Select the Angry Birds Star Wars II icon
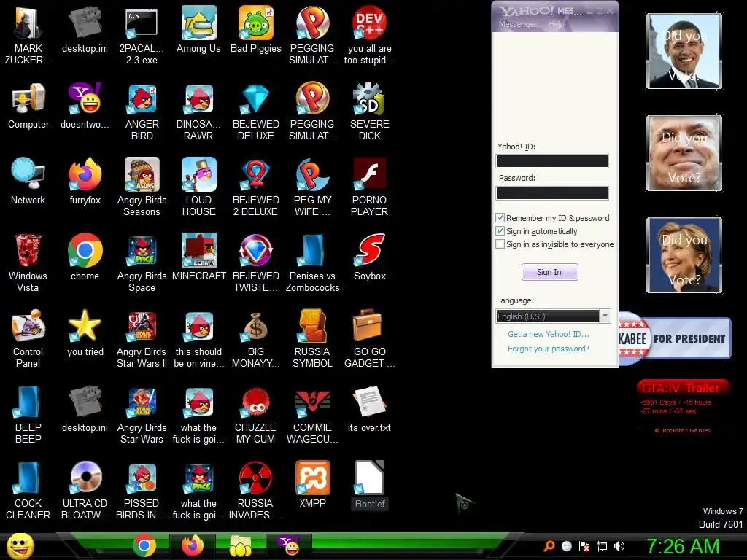The image size is (747, 560). point(142,338)
